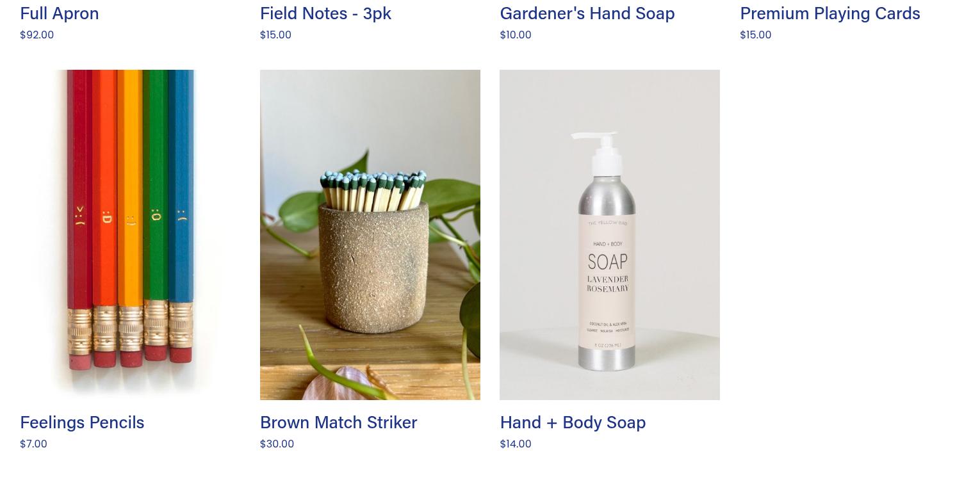Click the Feelings Pencils product image

130,235
